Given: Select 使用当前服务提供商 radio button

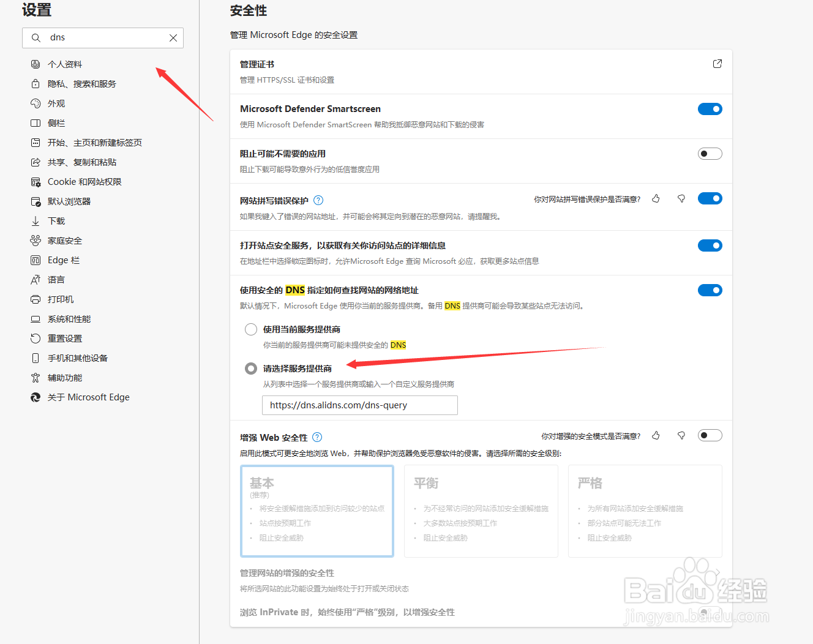Looking at the screenshot, I should tap(251, 329).
